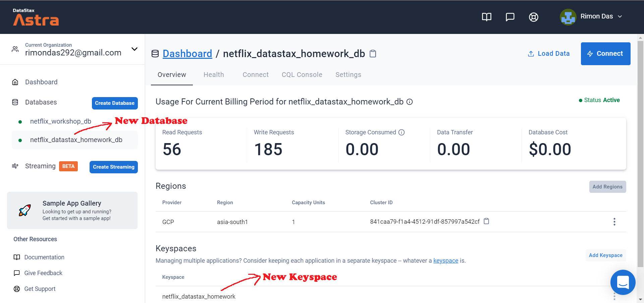The width and height of the screenshot is (644, 303).
Task: Click the help support icon in top bar
Action: click(x=533, y=17)
